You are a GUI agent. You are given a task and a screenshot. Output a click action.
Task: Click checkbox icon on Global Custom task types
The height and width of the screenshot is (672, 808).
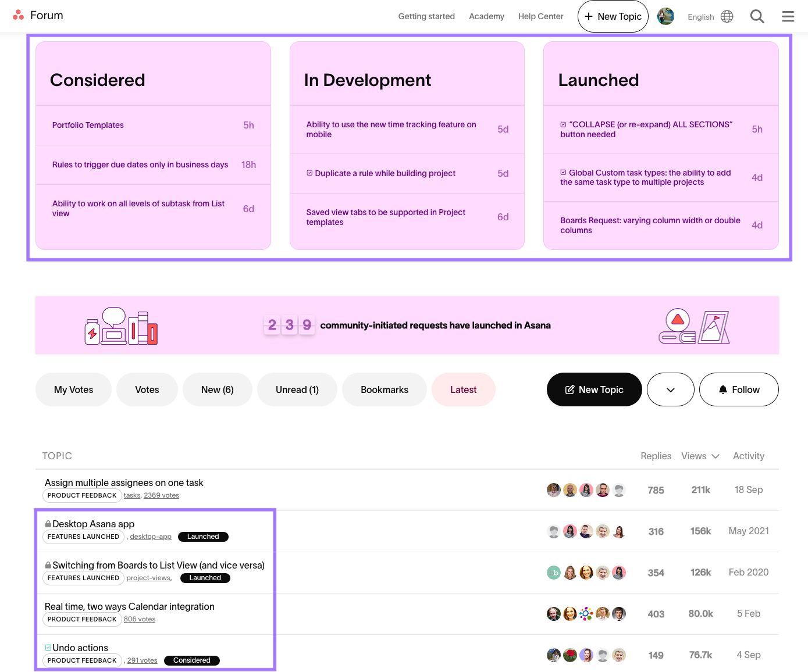pos(563,173)
